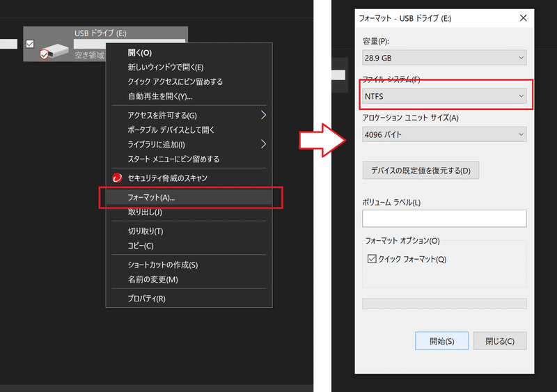Select 開く(O) from the context menu

189,53
